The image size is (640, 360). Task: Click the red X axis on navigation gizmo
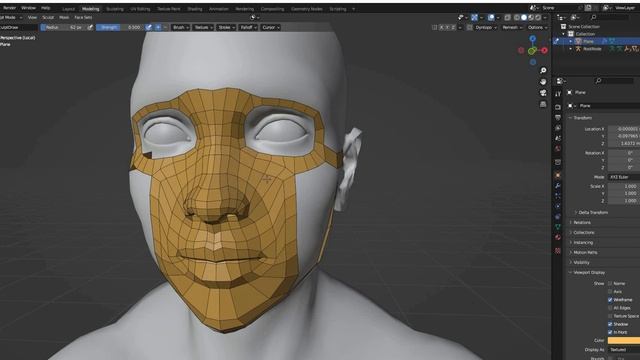pyautogui.click(x=544, y=50)
